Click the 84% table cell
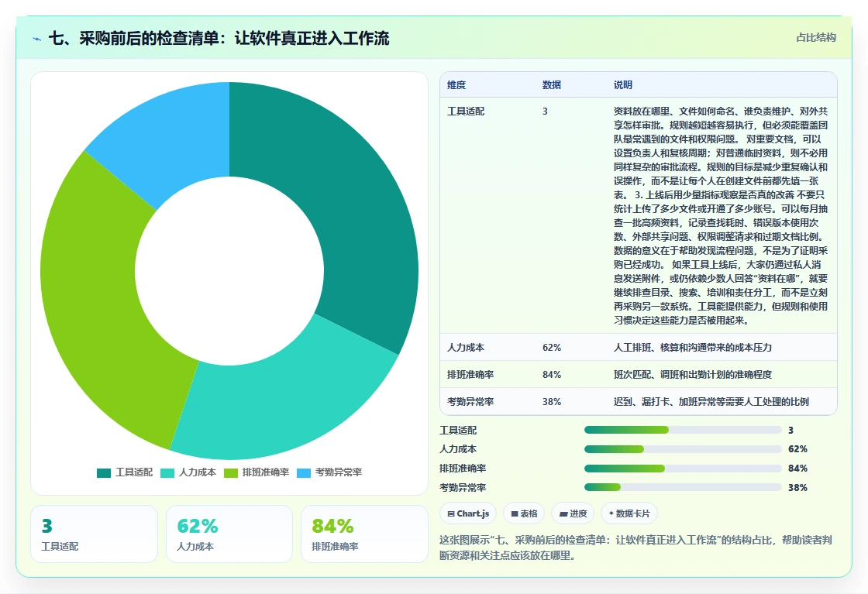Image resolution: width=868 pixels, height=594 pixels. [x=552, y=375]
